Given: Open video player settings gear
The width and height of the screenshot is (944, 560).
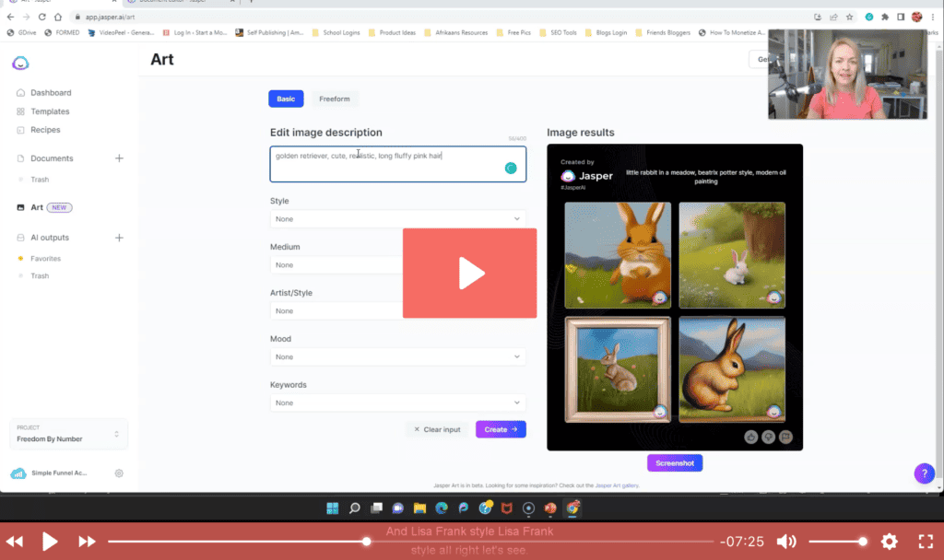Looking at the screenshot, I should click(890, 542).
